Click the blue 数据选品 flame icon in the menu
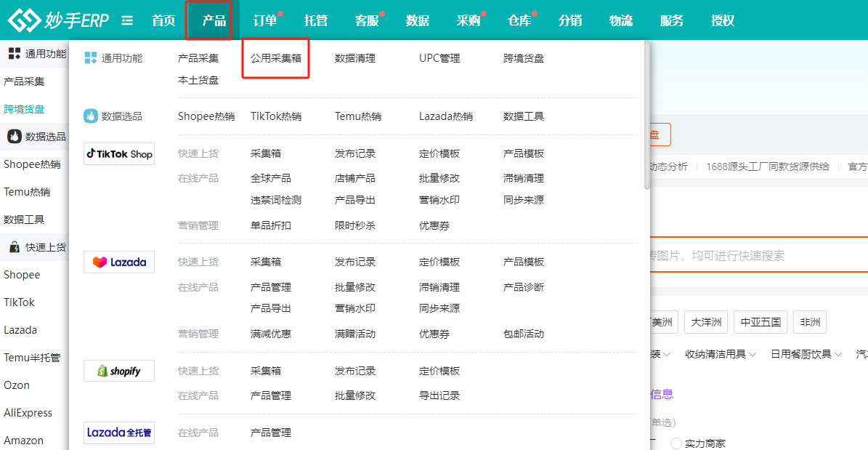Viewport: 868px width, 450px height. click(x=91, y=116)
